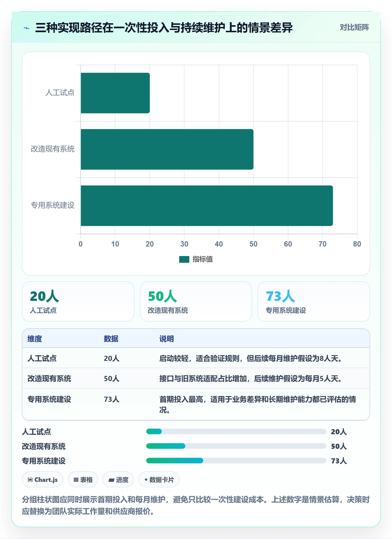Click the 人工试点 bar in chart
Screen dimensions: 392x539
115,93
